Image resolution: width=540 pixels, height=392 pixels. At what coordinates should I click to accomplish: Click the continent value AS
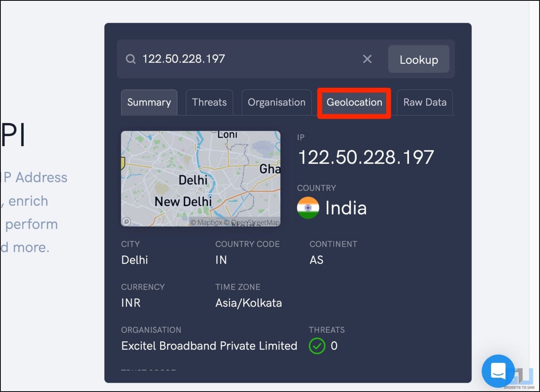click(316, 260)
